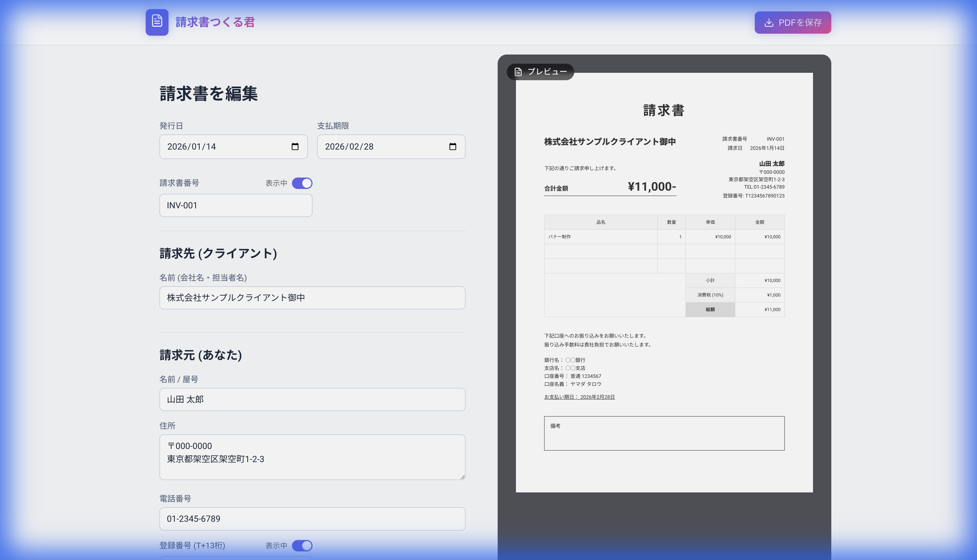Click the download icon on the PDFを保存 button

(768, 22)
